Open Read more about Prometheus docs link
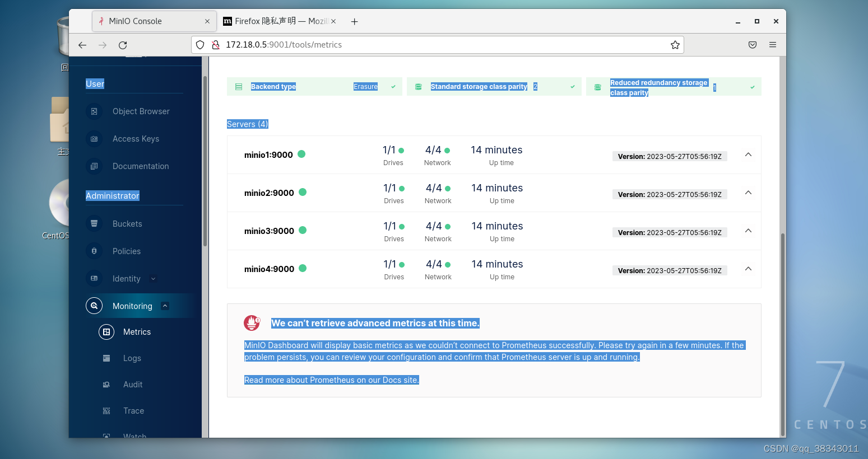 [x=332, y=380]
